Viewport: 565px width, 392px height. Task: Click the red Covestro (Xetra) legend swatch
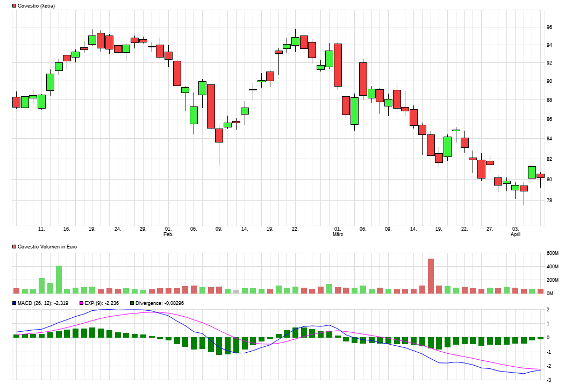(15, 5)
